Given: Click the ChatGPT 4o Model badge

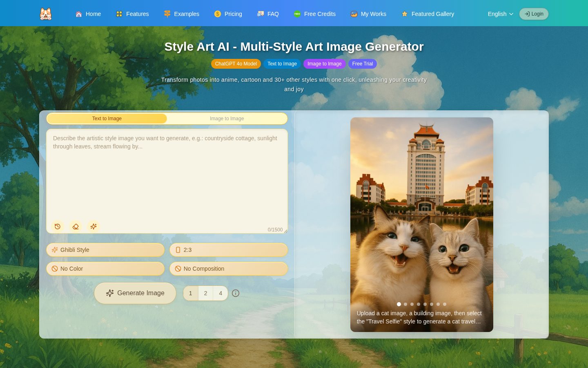Looking at the screenshot, I should click(236, 64).
